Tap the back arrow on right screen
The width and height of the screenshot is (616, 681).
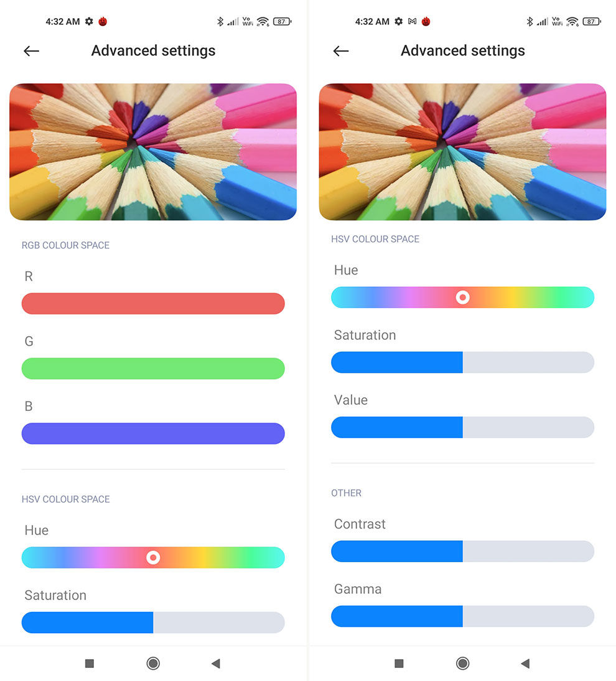[x=341, y=51]
